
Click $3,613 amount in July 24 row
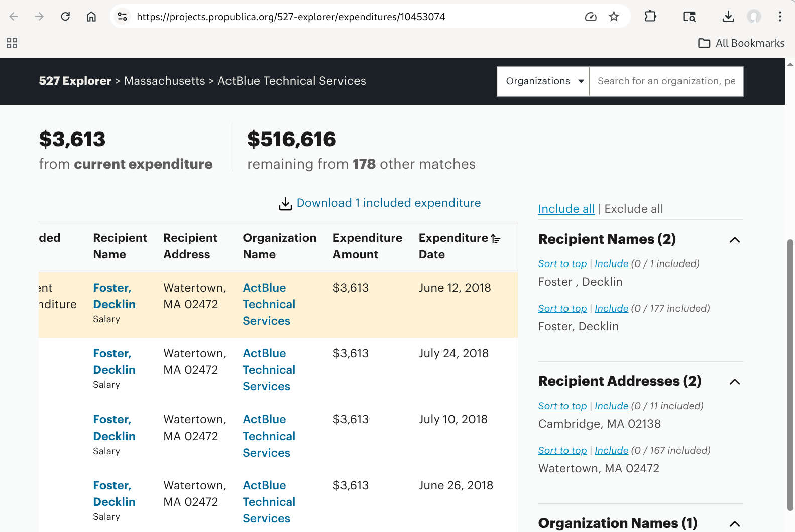351,353
